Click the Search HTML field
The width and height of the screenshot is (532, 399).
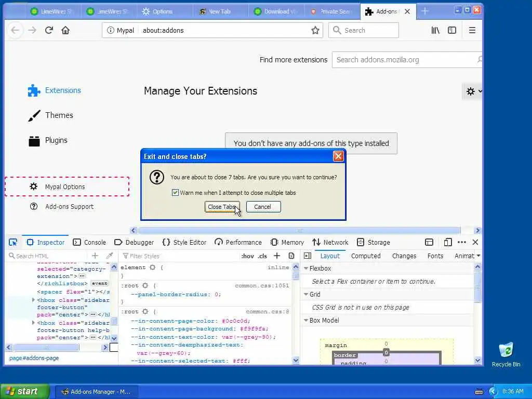[47, 256]
